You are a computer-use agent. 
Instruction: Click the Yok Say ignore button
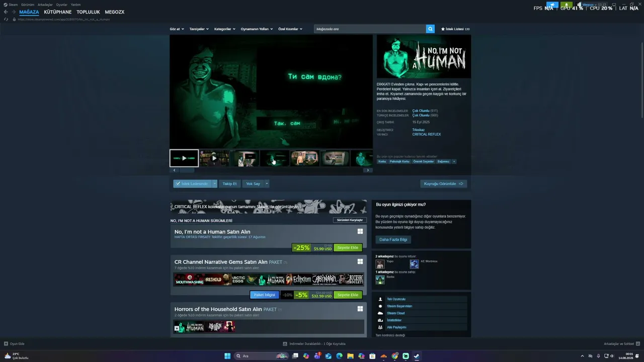[x=253, y=184]
